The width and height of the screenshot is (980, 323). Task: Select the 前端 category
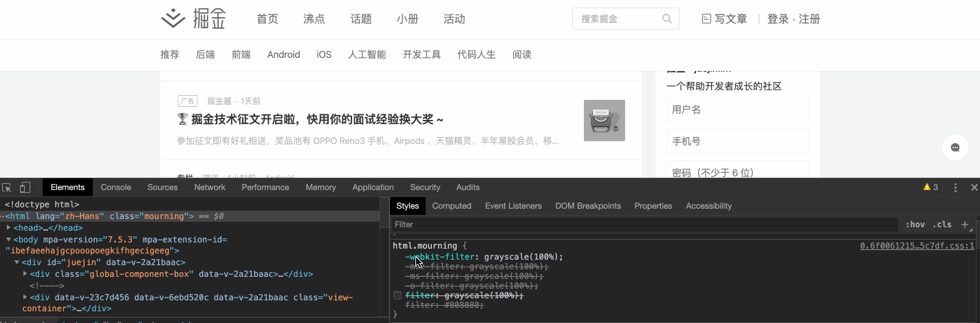[241, 54]
